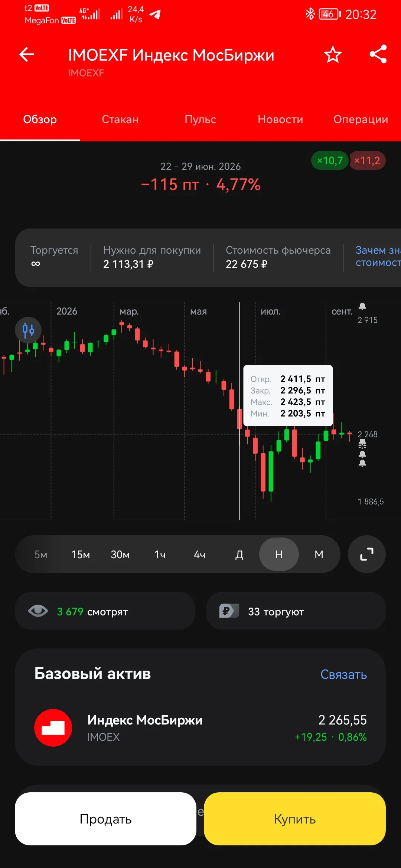Tap the Купить button

(x=295, y=819)
